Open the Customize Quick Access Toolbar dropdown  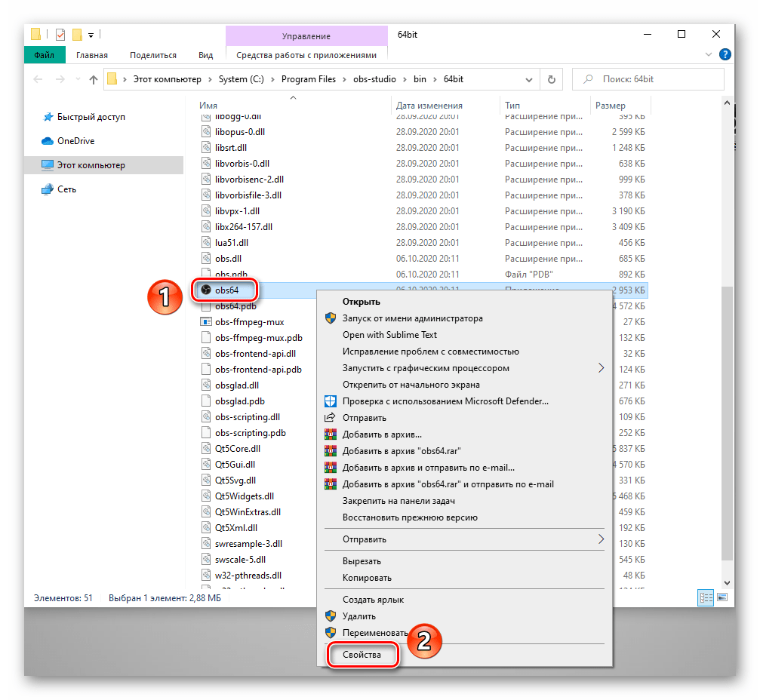coord(91,35)
